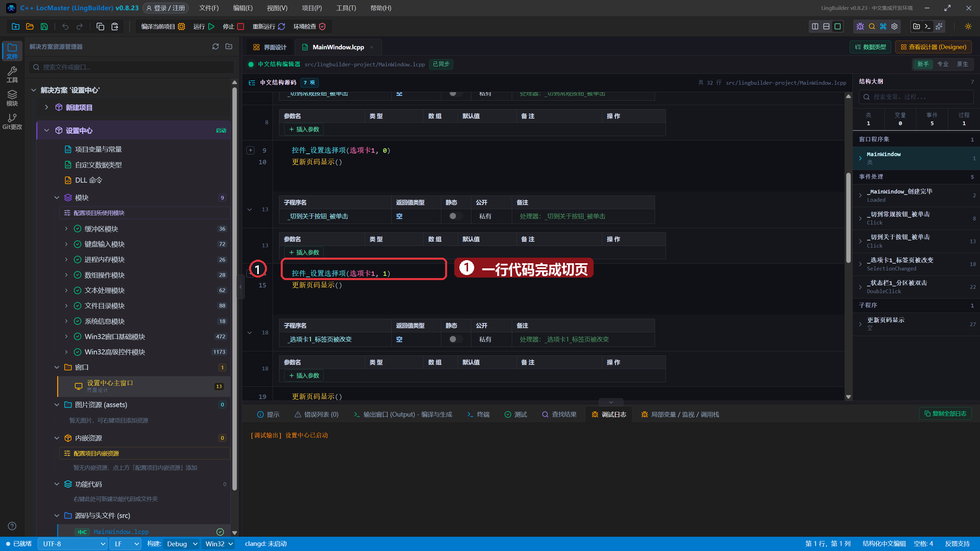
Task: Switch to the vertical split layout icon
Action: [x=815, y=27]
